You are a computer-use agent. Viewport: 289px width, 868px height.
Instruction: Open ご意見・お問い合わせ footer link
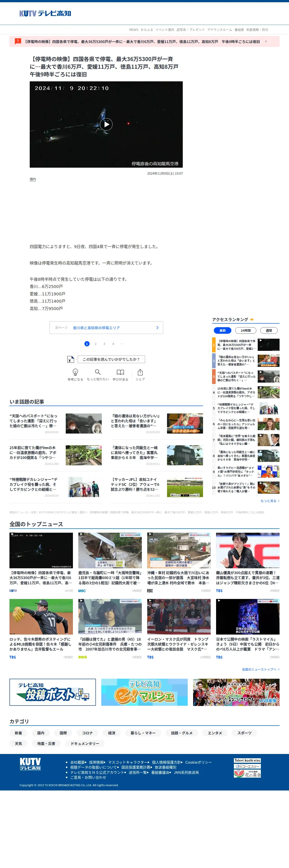(88, 777)
